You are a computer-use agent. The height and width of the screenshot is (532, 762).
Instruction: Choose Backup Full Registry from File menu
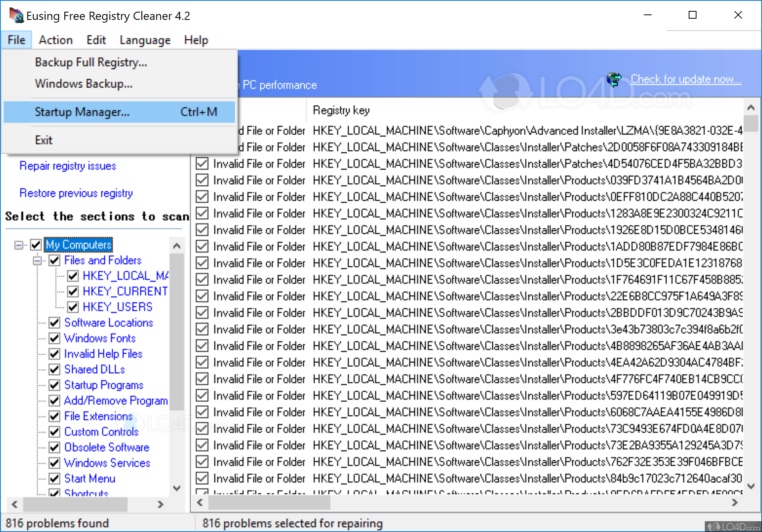click(91, 62)
